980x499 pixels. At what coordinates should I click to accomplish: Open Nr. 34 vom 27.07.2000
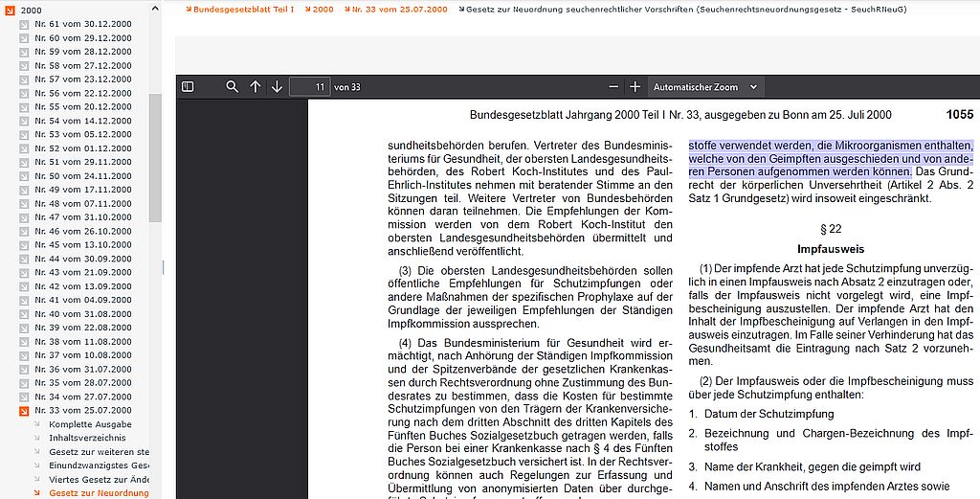coord(83,397)
